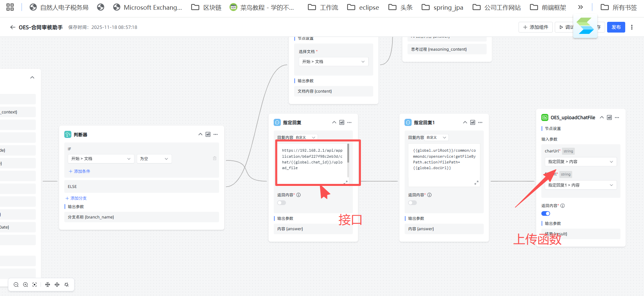Open the 菜鸟教程 bookmark

click(262, 7)
